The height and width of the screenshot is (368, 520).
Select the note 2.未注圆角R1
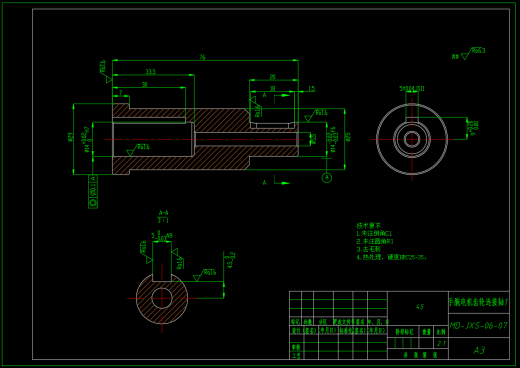point(375,241)
